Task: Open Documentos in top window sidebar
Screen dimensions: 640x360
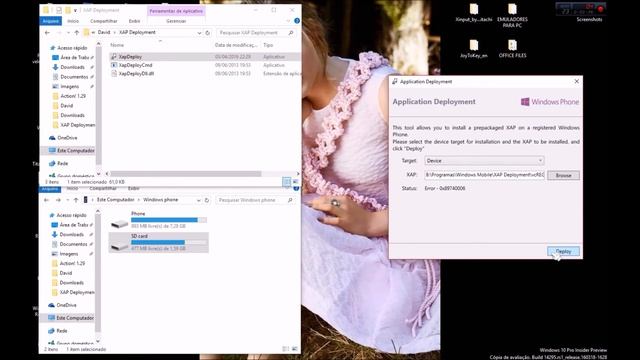Action: pyautogui.click(x=74, y=77)
